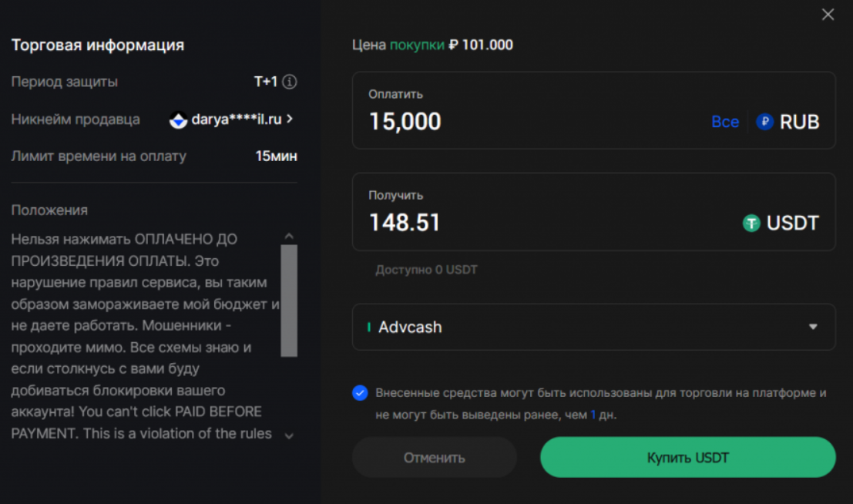Open seller profile darya****il.ru
Screen dimensions: 853x504
click(x=237, y=119)
